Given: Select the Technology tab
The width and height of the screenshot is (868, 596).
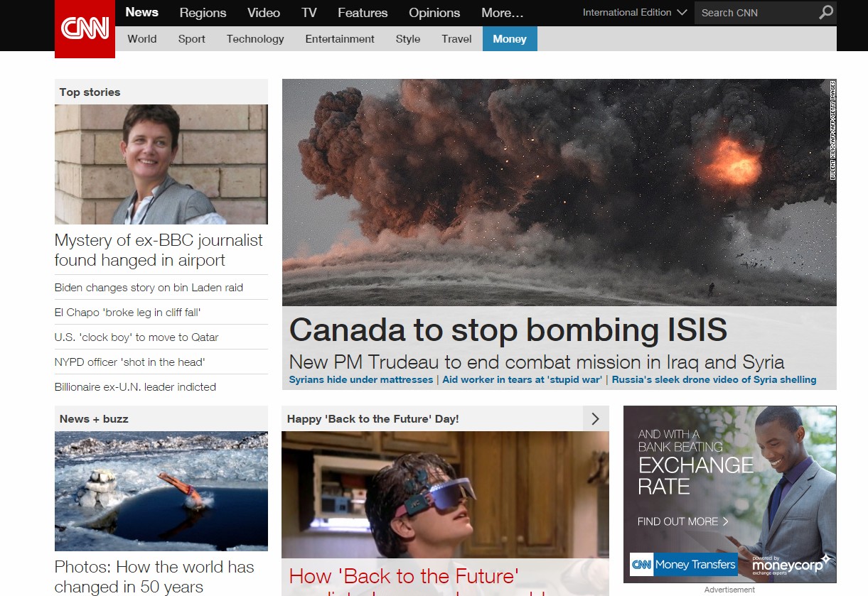Looking at the screenshot, I should pos(255,39).
